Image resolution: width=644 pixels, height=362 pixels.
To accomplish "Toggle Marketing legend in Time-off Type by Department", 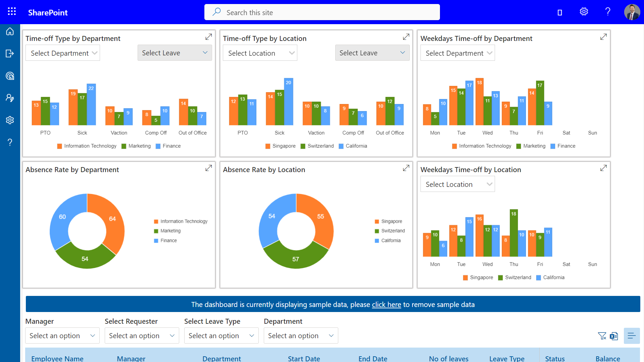I will tap(136, 146).
